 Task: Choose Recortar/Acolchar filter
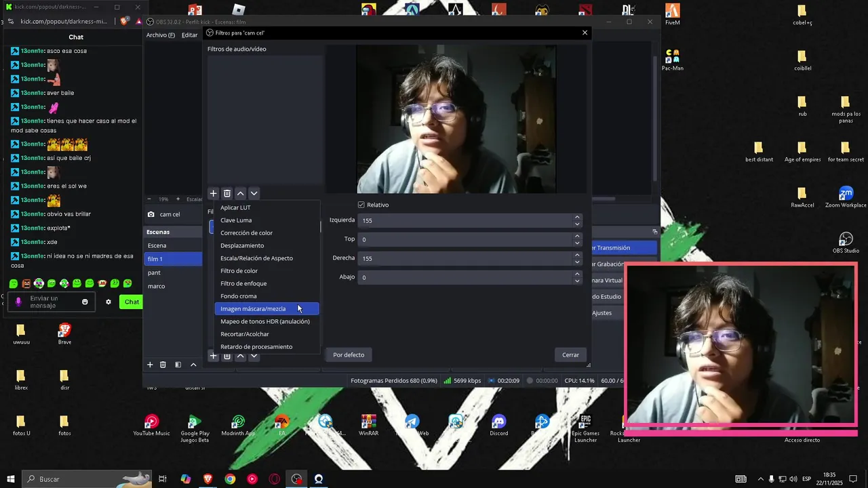coord(267,334)
